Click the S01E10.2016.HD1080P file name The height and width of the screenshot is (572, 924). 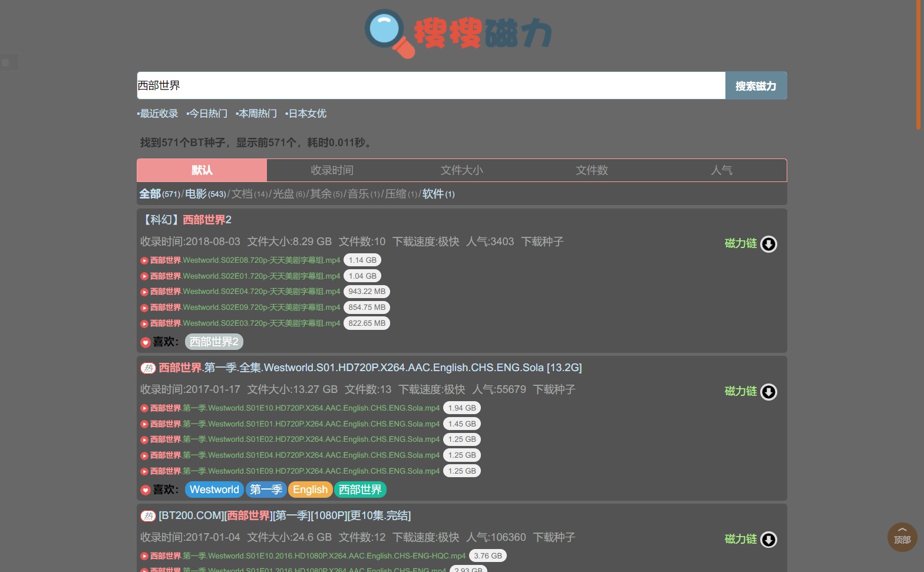coord(308,556)
